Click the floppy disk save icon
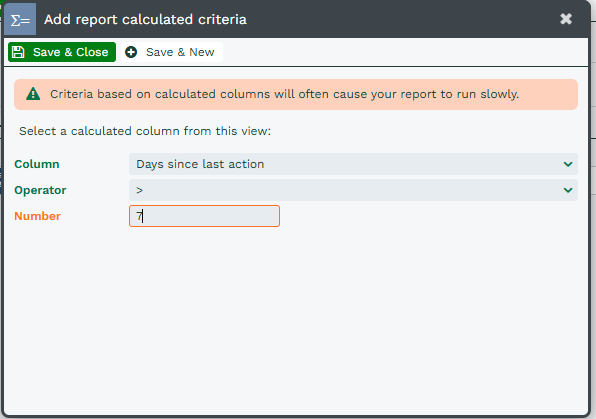This screenshot has width=596, height=419. coord(18,52)
